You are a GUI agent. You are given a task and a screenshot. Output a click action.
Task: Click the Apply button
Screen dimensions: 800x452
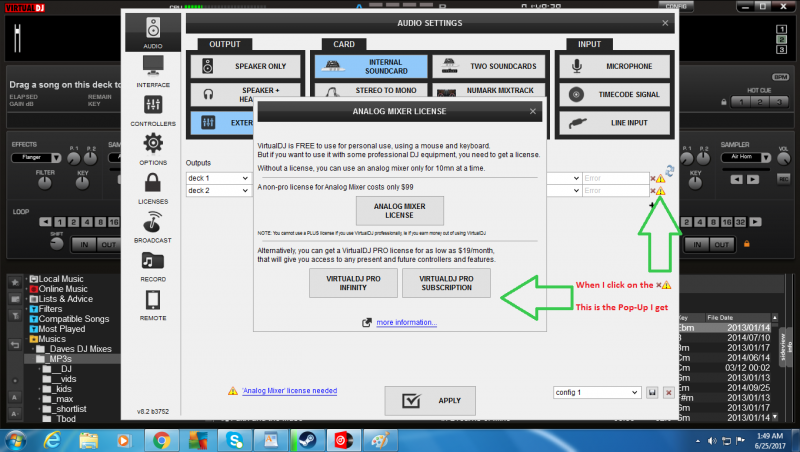pyautogui.click(x=430, y=400)
